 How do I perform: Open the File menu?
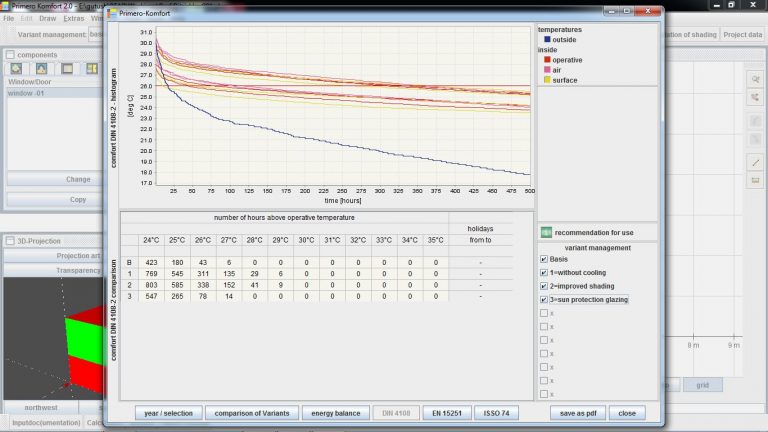[9, 19]
